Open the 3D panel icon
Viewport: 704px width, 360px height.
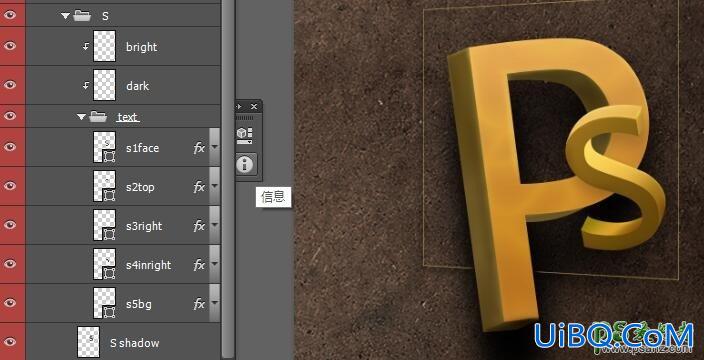coord(244,136)
